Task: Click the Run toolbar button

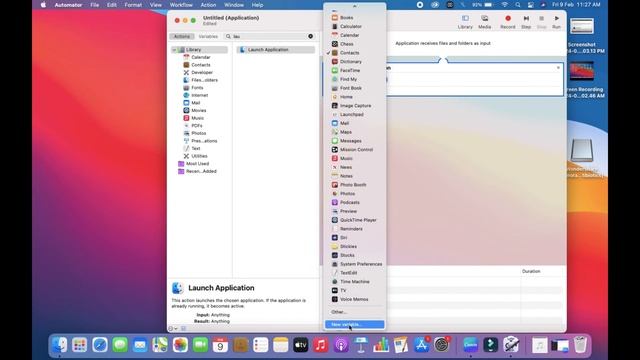Action: pyautogui.click(x=556, y=22)
